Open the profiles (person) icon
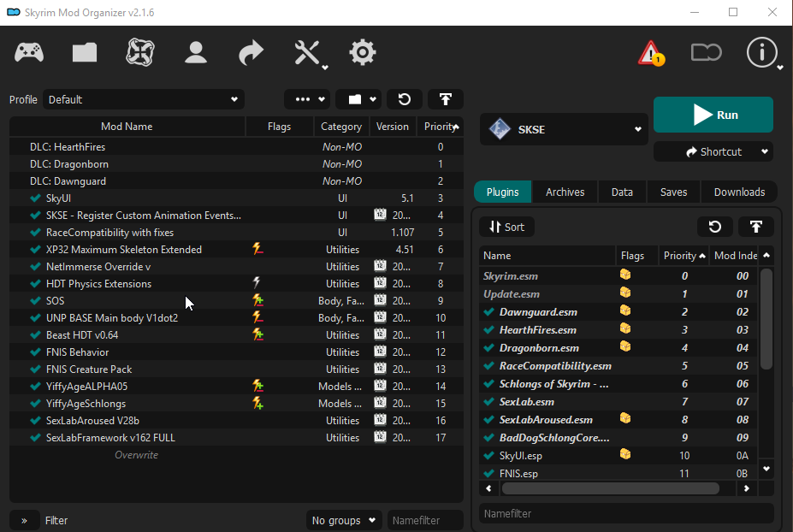793x532 pixels. (196, 52)
